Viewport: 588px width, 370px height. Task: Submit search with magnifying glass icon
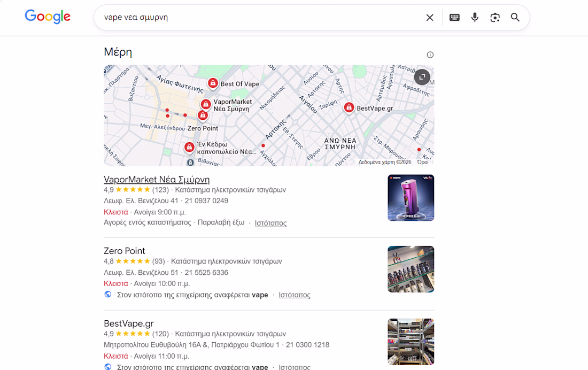tap(515, 17)
